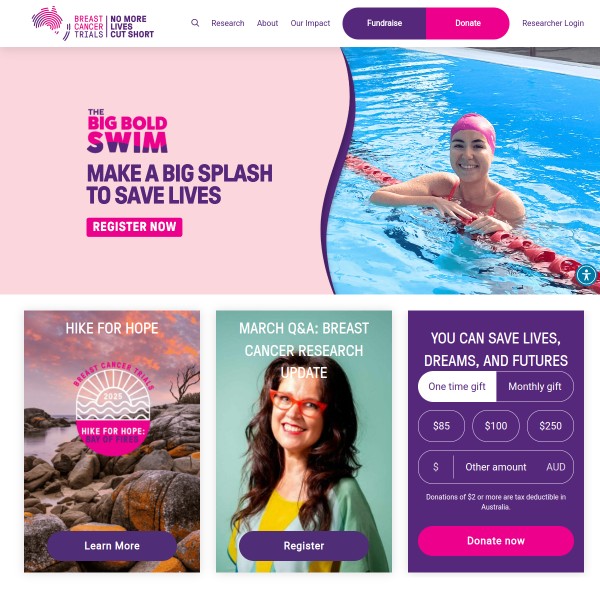Open the Research menu

(228, 23)
